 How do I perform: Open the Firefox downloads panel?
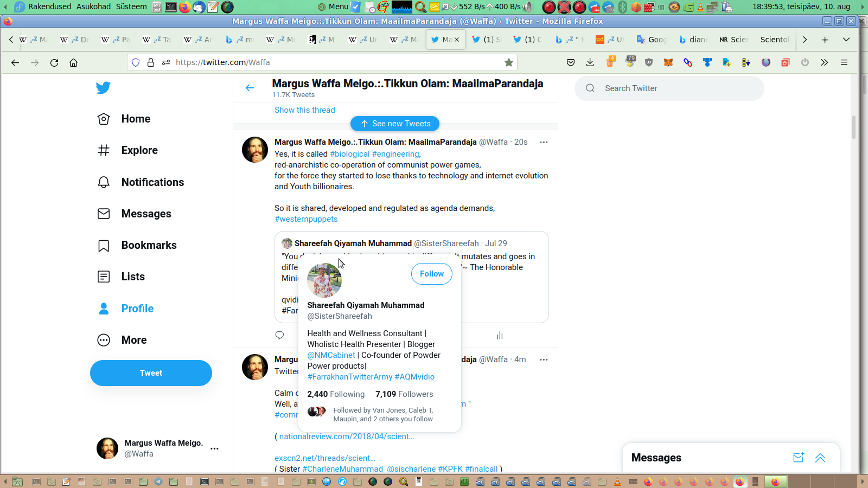(x=590, y=62)
